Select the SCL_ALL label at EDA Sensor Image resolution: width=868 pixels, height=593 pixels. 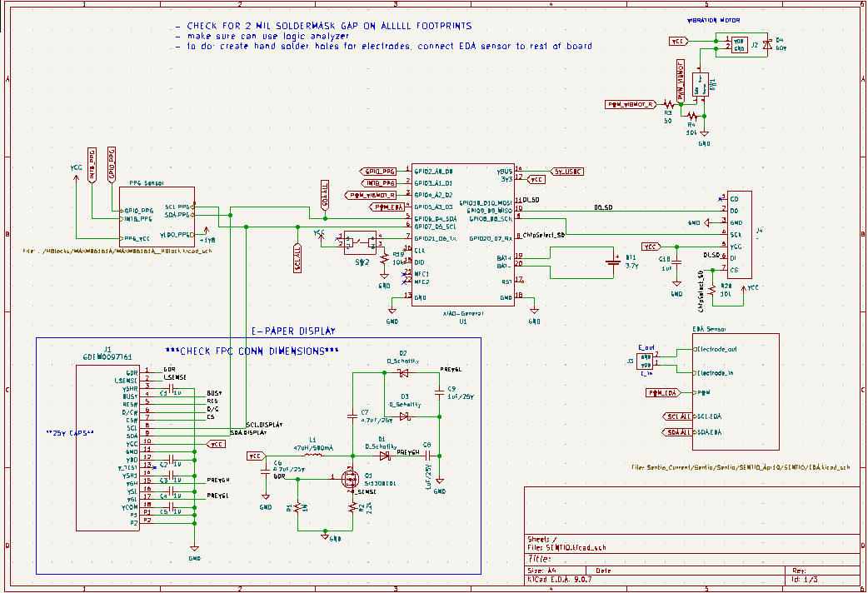pyautogui.click(x=676, y=416)
